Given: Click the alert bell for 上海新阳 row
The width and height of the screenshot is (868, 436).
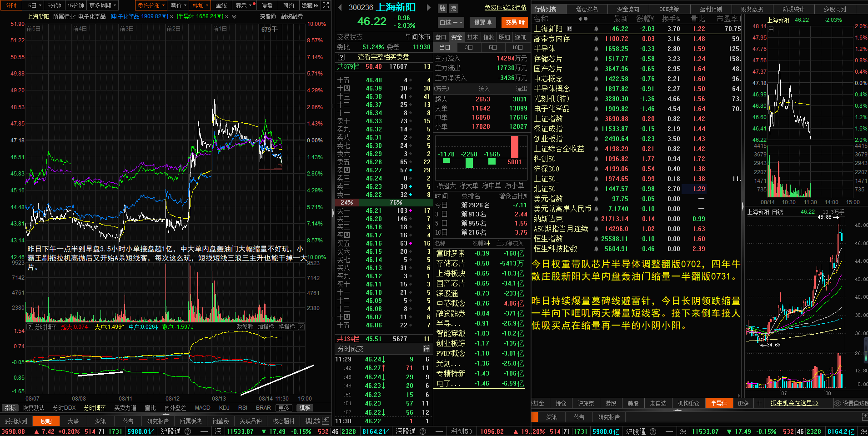Looking at the screenshot, I should 596,29.
